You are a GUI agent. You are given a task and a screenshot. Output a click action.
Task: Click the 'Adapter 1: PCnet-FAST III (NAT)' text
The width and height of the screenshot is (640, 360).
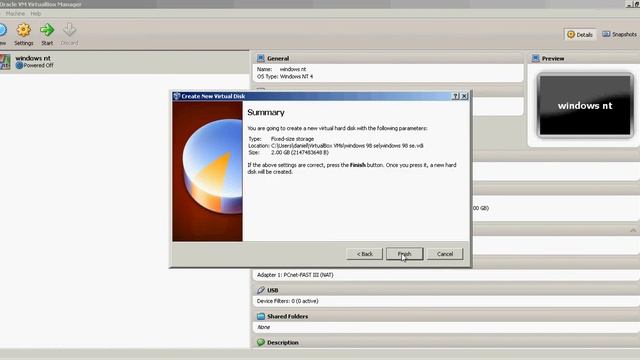[x=295, y=275]
